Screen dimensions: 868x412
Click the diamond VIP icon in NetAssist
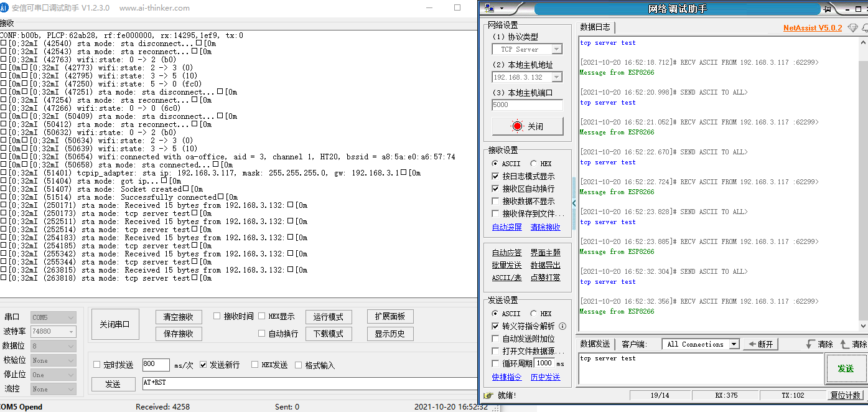coord(852,27)
